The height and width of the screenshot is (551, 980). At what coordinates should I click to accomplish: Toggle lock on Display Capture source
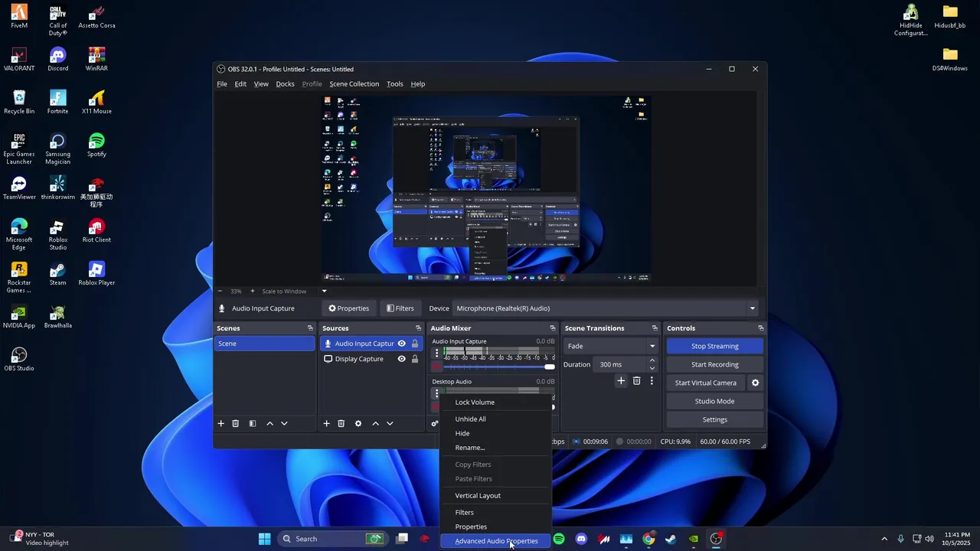coord(415,359)
